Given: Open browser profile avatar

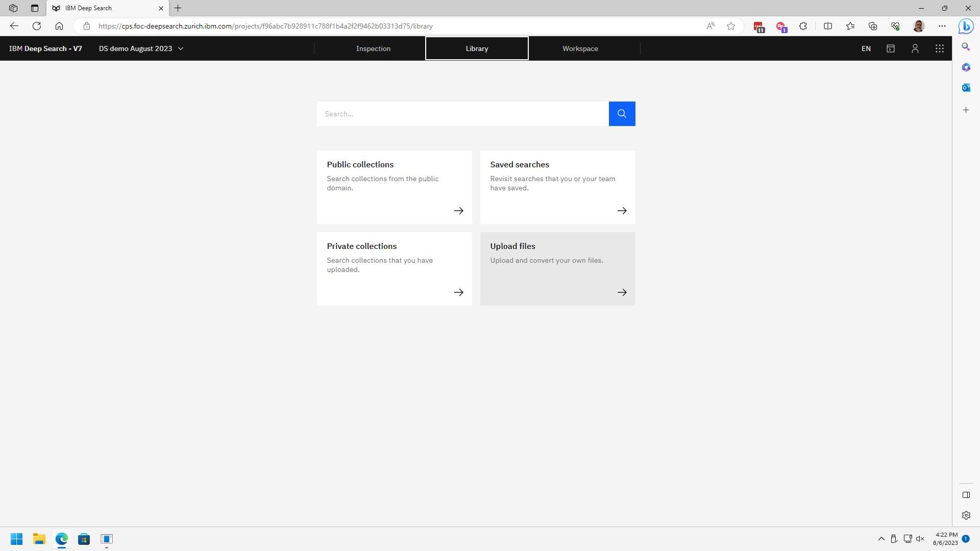Looking at the screenshot, I should tap(919, 26).
